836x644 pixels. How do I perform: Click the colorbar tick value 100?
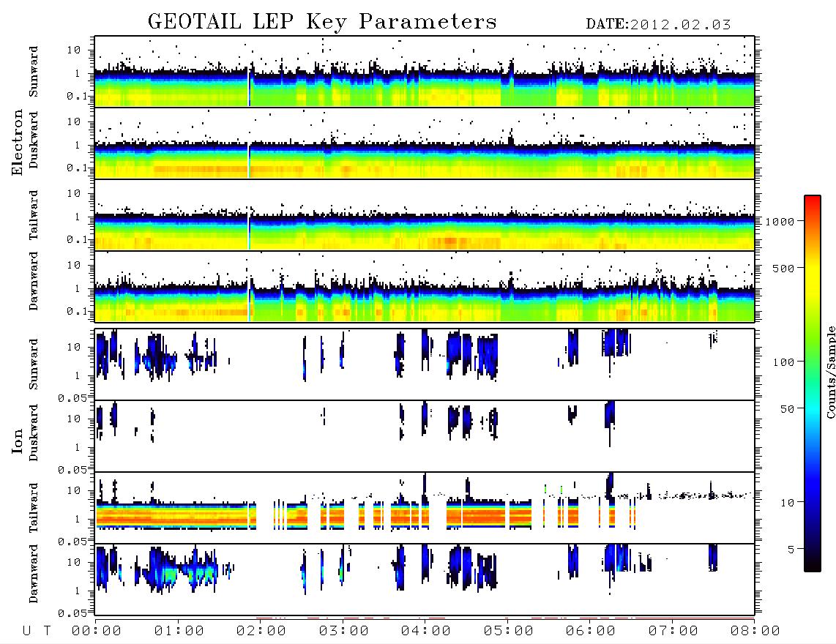pyautogui.click(x=784, y=362)
